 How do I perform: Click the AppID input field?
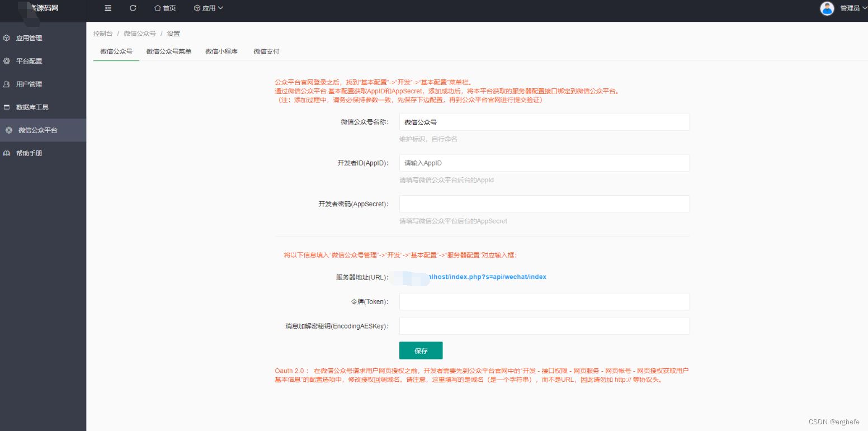point(544,163)
